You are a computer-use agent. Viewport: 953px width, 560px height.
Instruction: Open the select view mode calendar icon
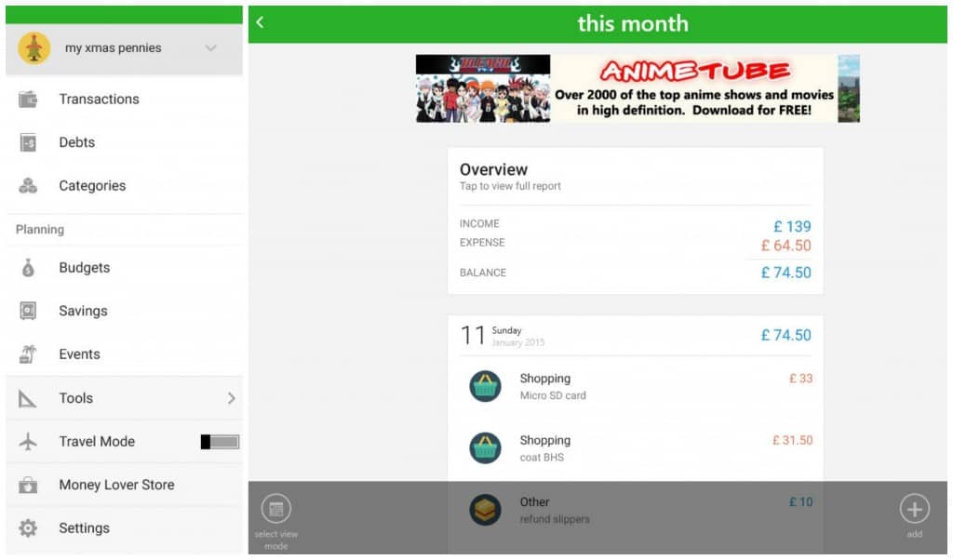275,509
